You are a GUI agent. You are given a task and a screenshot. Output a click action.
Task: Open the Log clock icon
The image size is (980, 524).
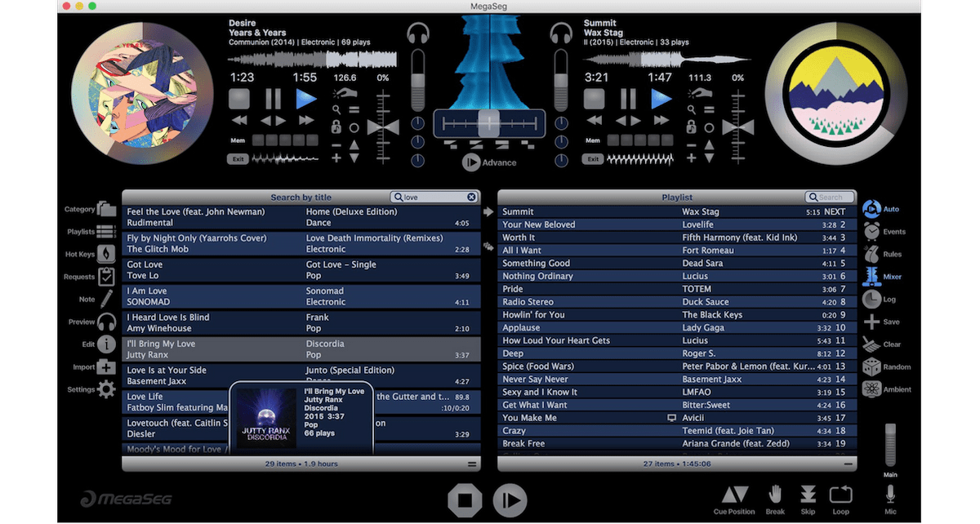tap(871, 299)
